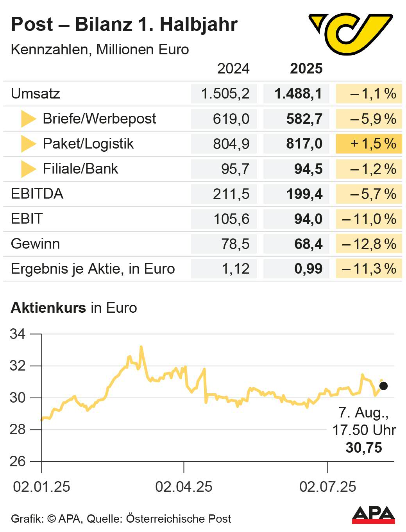Click the triangle beside Filiale/Bank
This screenshot has width=406, height=532.
[x=28, y=169]
